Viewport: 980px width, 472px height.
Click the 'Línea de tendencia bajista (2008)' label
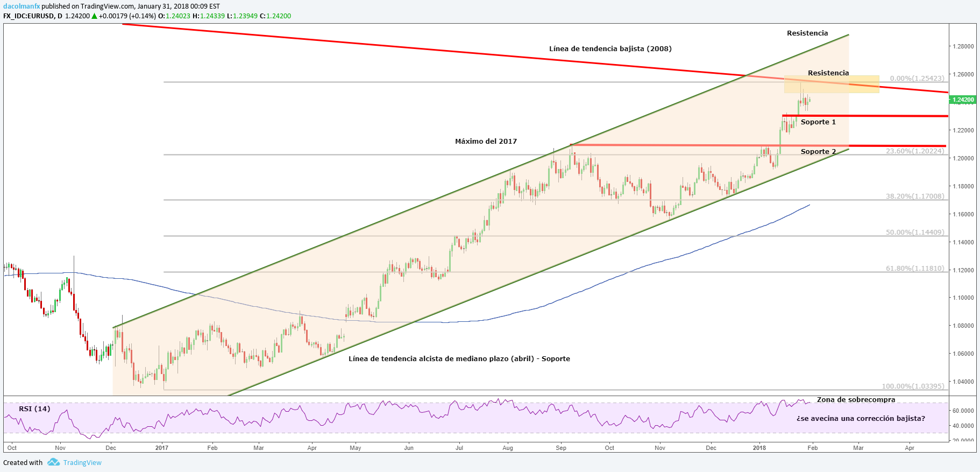coord(610,49)
